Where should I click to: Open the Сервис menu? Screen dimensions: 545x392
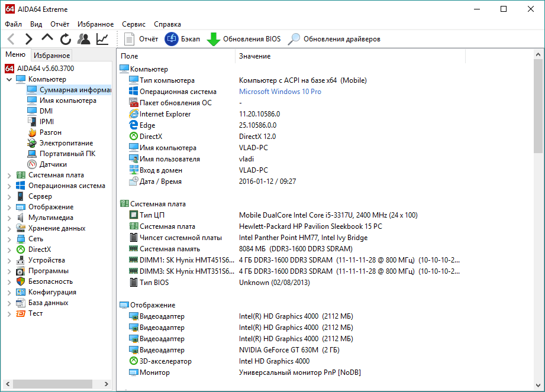pyautogui.click(x=134, y=24)
